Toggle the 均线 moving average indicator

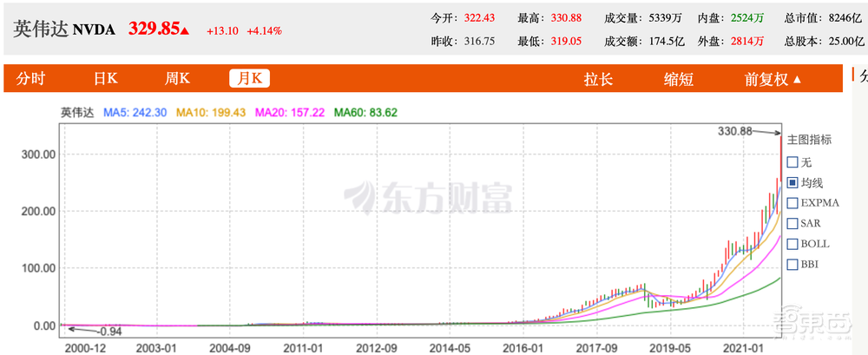pos(792,182)
